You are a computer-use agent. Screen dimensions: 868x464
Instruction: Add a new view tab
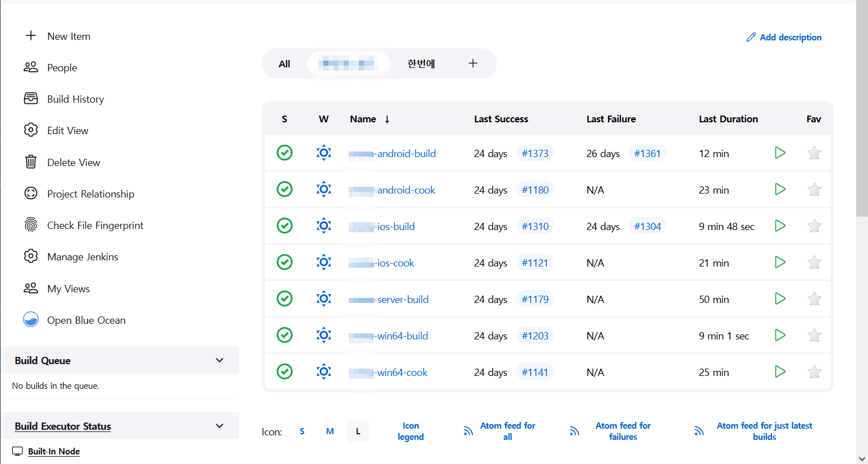pyautogui.click(x=473, y=63)
